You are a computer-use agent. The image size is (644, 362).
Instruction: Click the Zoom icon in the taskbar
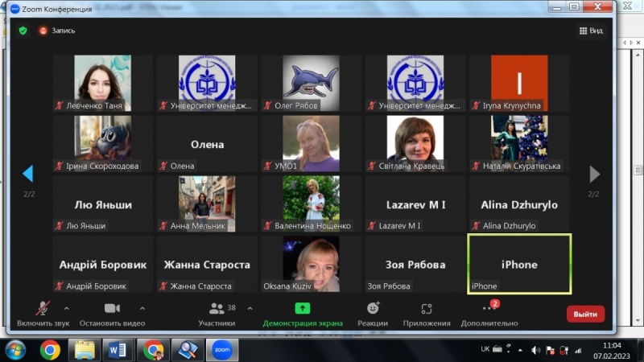[223, 350]
